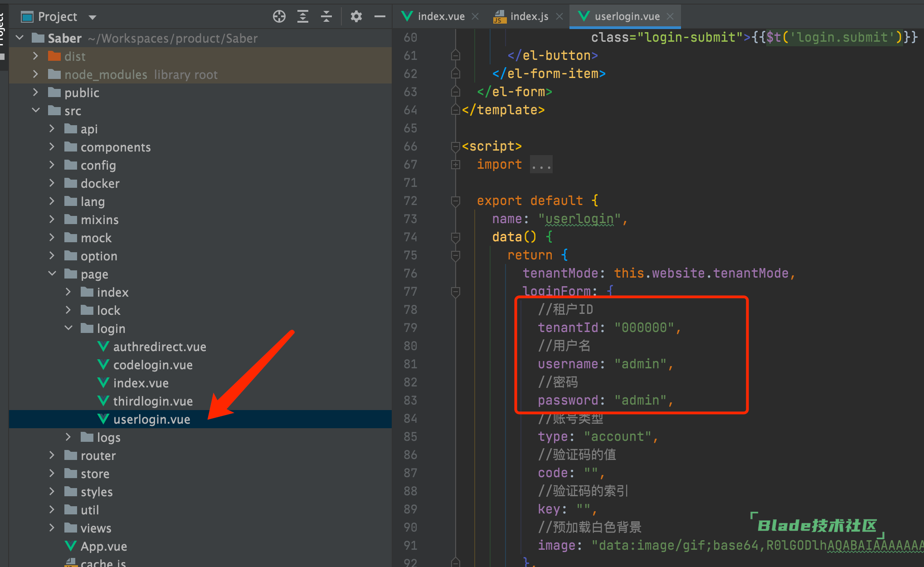The height and width of the screenshot is (567, 924).
Task: Expand the logs folder
Action: (x=68, y=437)
